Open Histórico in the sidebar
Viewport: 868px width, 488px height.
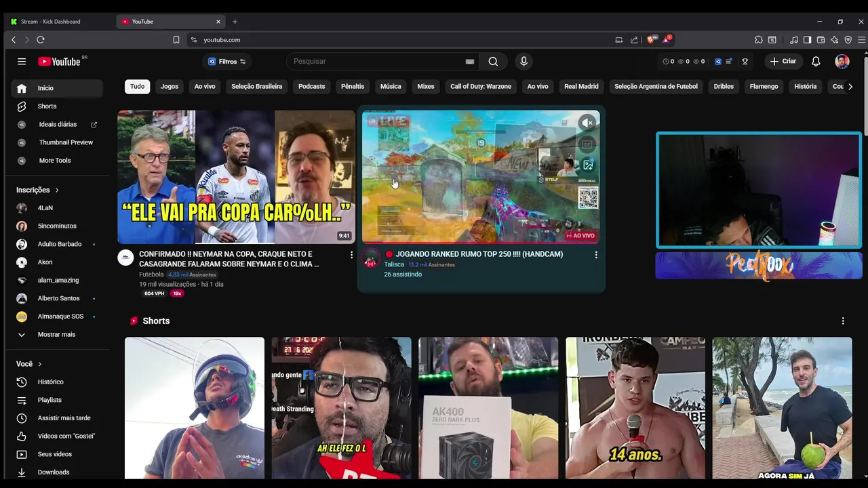(57, 382)
